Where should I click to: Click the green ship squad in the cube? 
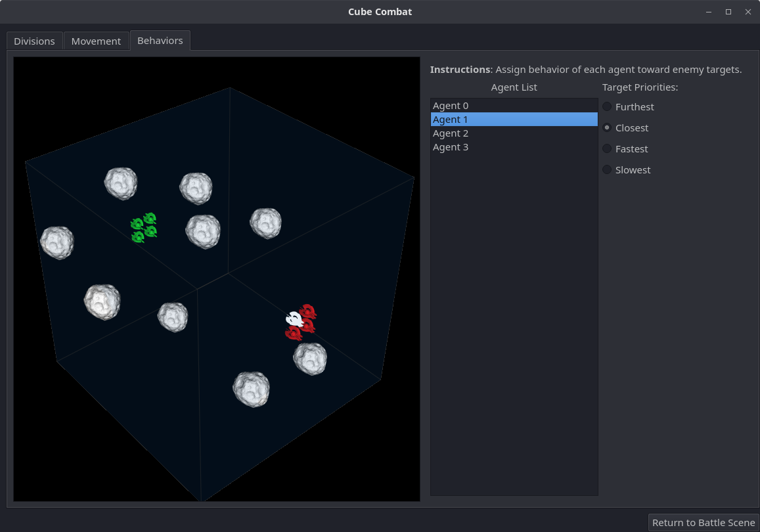(x=144, y=227)
